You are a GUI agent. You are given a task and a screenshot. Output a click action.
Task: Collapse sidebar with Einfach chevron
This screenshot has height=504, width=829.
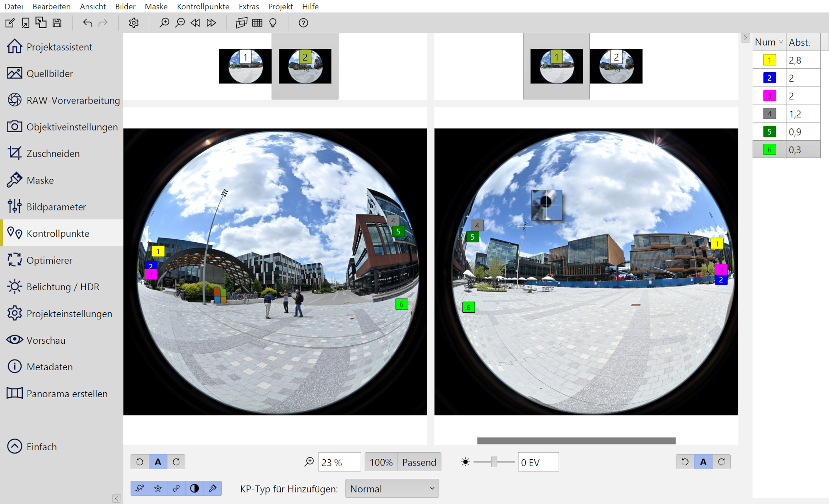click(15, 446)
